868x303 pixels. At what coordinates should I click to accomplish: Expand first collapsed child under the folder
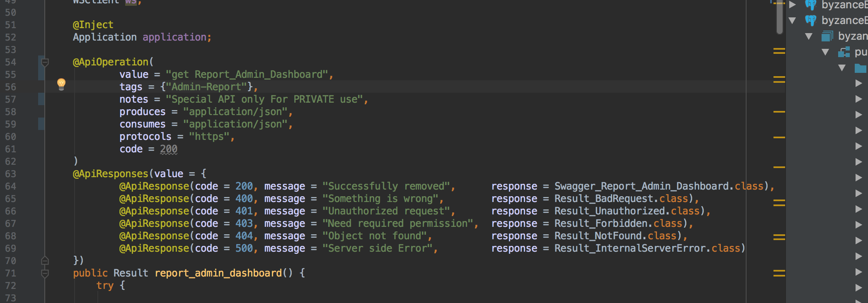(858, 84)
